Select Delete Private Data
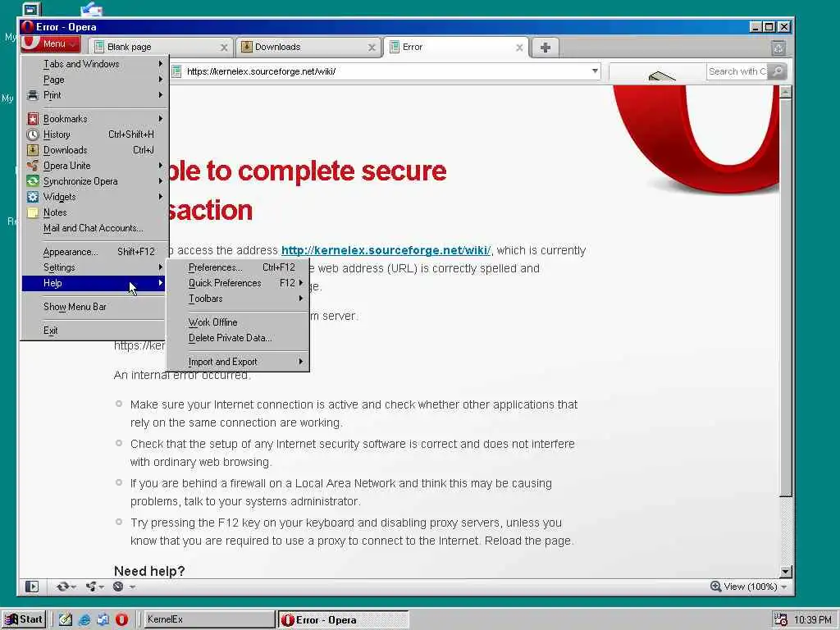Image resolution: width=840 pixels, height=630 pixels. (x=238, y=337)
